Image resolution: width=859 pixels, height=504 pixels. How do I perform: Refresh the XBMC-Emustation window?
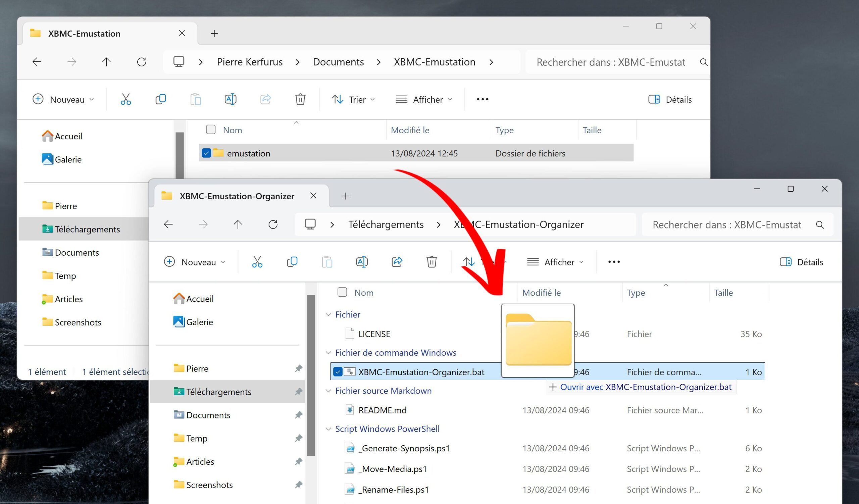[142, 62]
